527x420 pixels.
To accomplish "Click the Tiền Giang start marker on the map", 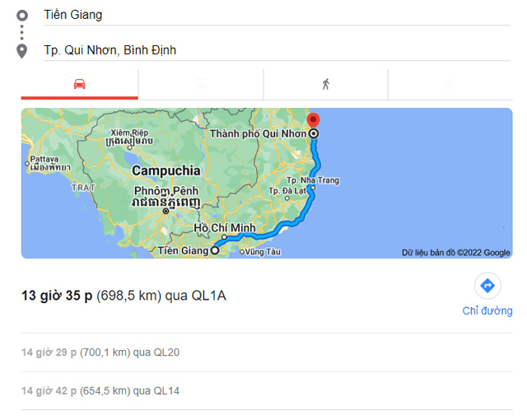I will tap(215, 250).
